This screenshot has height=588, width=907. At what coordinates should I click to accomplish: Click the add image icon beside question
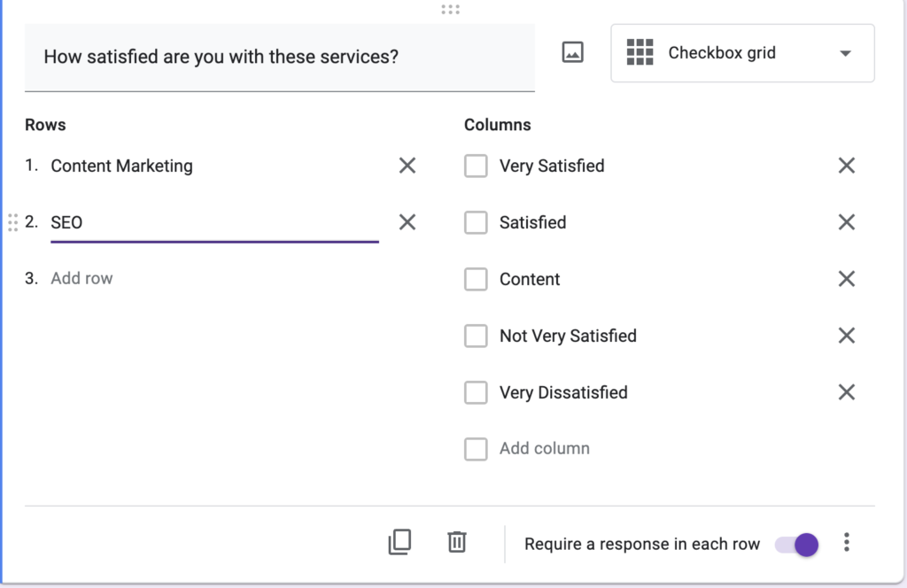[x=573, y=53]
